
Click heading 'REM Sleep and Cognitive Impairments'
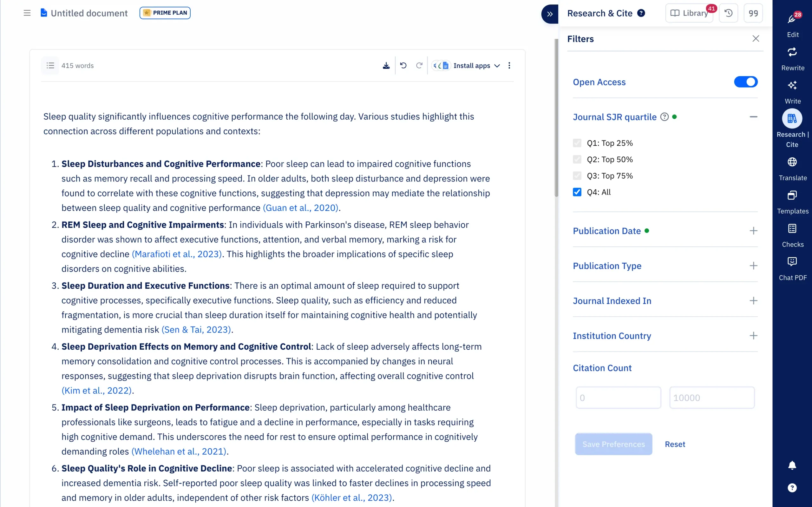click(142, 225)
